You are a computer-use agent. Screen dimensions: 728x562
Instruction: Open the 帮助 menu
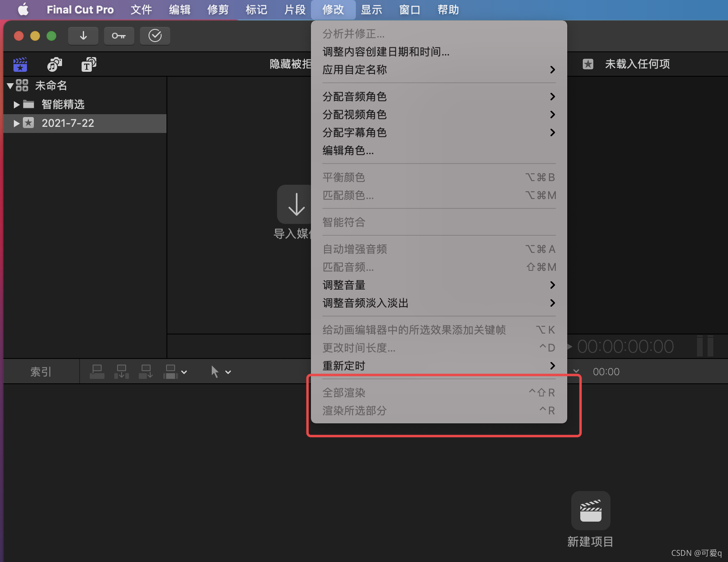(x=448, y=9)
